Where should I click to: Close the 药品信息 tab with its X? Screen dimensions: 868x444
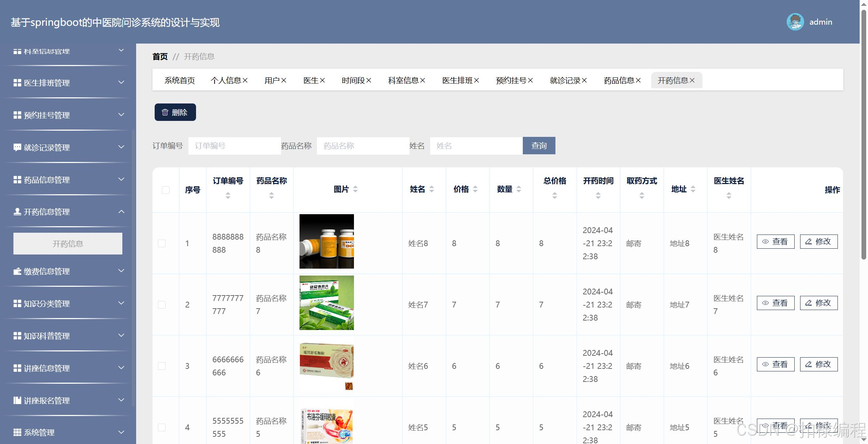click(639, 80)
